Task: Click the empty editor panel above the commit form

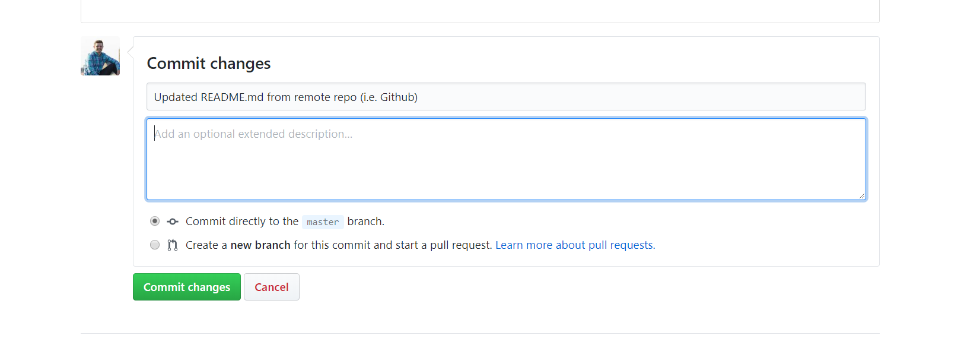Action: point(480,11)
